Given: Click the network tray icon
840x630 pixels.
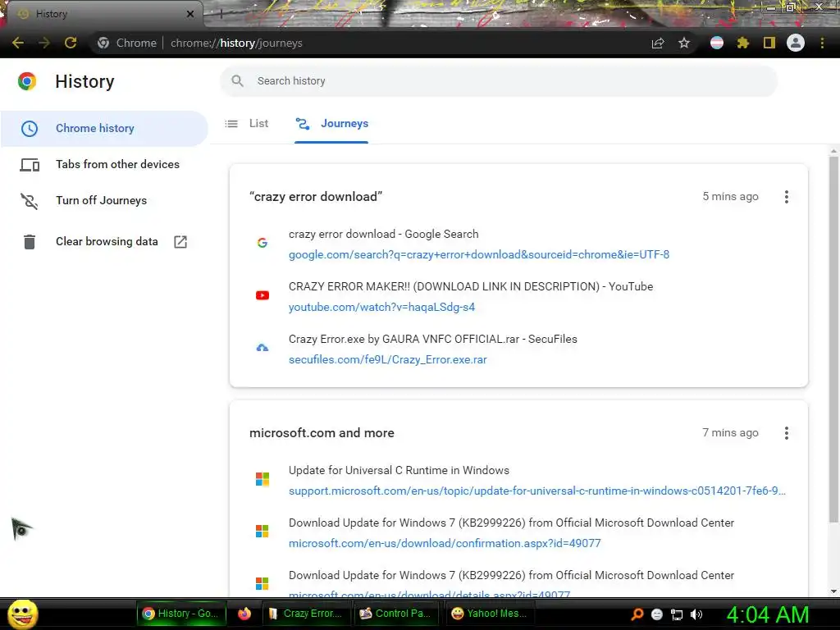Looking at the screenshot, I should [677, 614].
